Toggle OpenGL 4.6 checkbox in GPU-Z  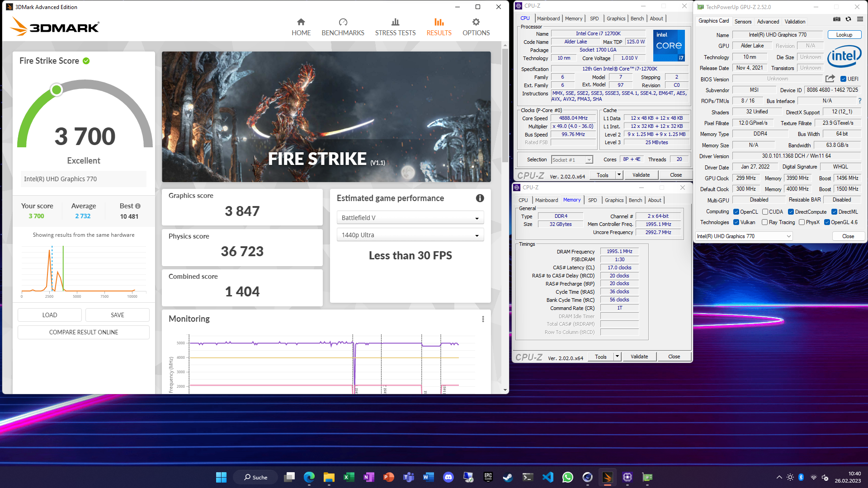(x=827, y=222)
